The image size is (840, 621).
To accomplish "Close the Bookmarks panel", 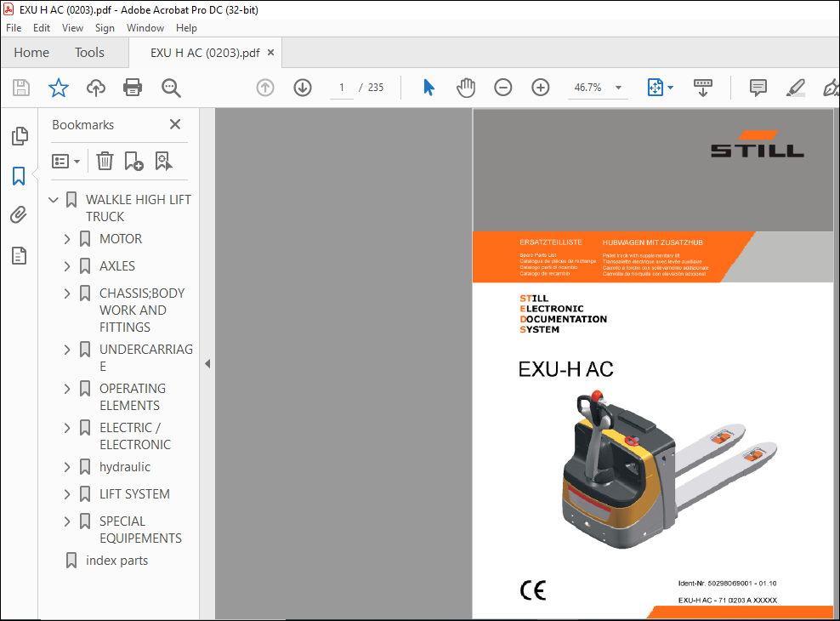I will 174,124.
